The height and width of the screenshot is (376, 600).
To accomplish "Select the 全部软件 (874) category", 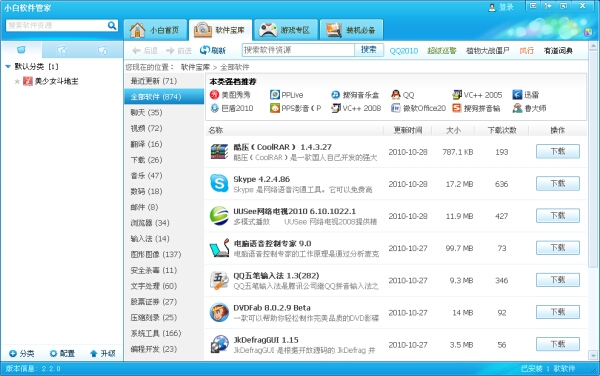I will (164, 97).
